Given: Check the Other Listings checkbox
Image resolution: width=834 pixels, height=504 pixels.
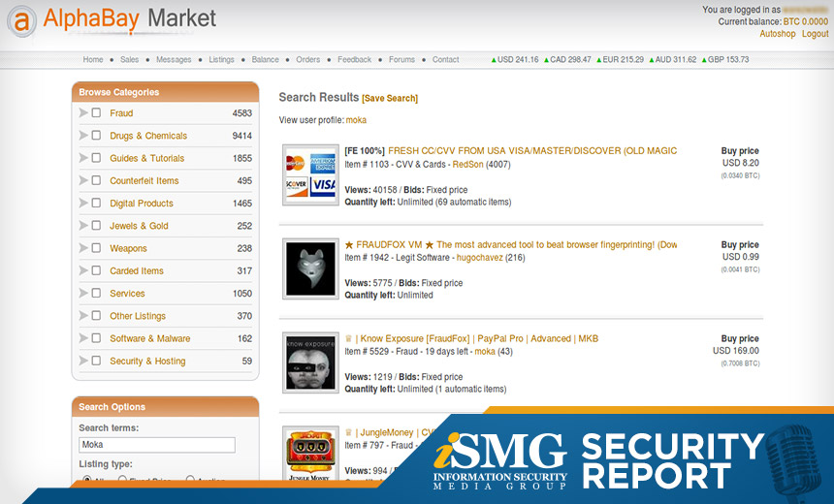Looking at the screenshot, I should [96, 315].
